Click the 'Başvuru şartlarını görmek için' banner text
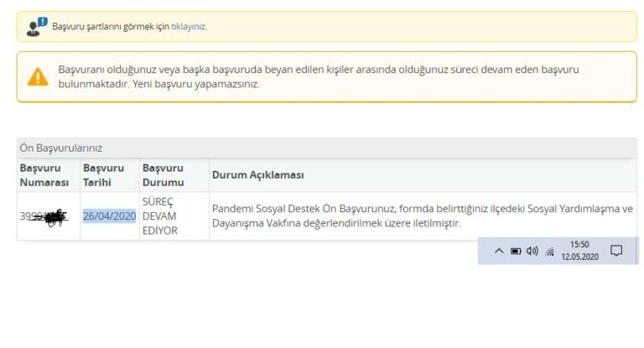Image resolution: width=644 pixels, height=348 pixels. coord(111,27)
